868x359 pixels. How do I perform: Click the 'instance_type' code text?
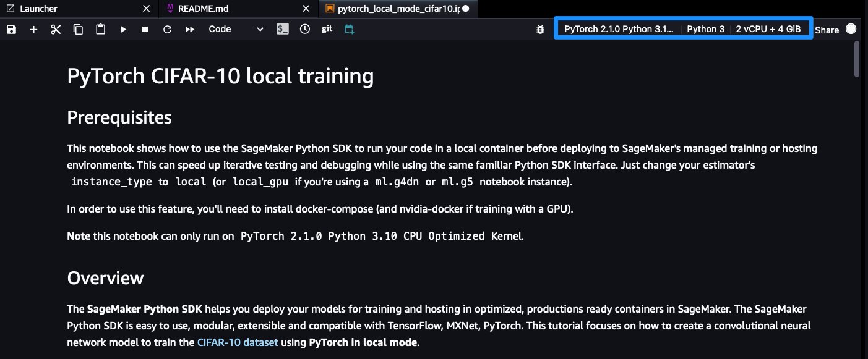click(x=110, y=182)
